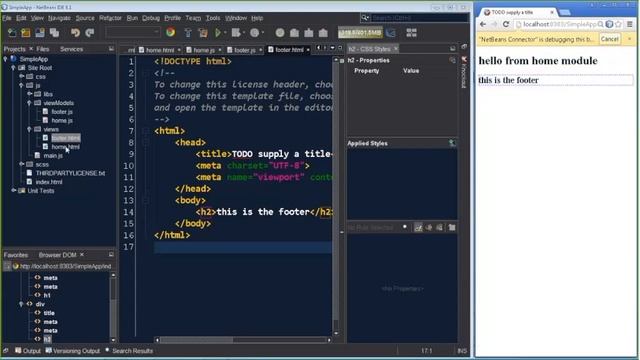Collapse the div node in Browser DOM
The image size is (640, 360).
coord(21,304)
